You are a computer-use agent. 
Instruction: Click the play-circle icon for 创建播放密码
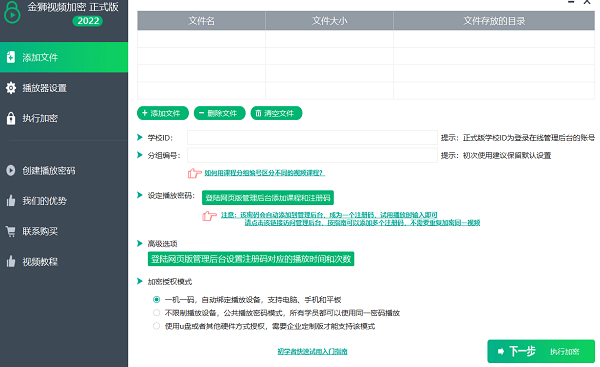point(11,170)
